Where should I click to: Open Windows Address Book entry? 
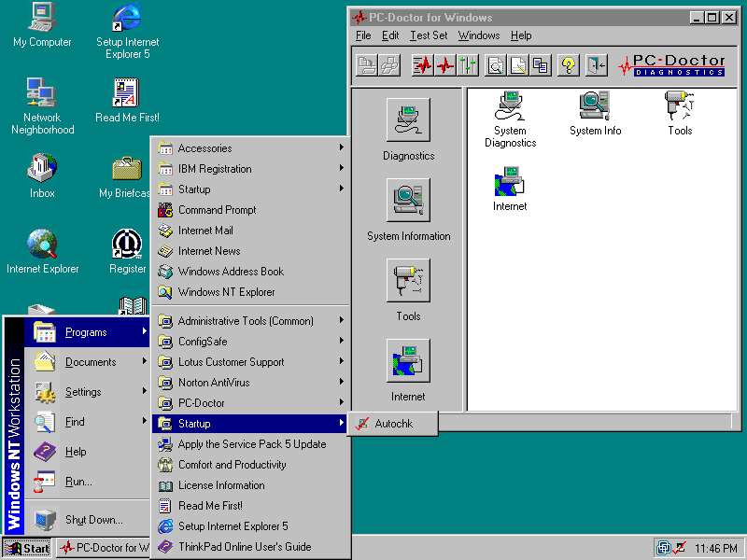click(x=250, y=271)
